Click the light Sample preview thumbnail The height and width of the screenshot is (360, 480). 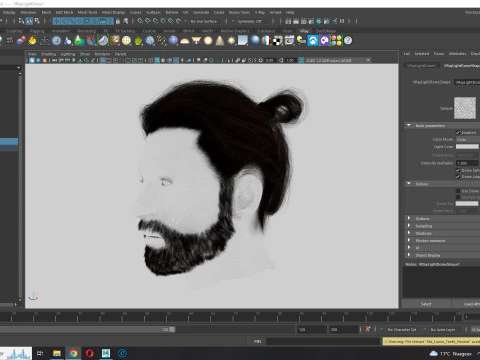coord(465,108)
